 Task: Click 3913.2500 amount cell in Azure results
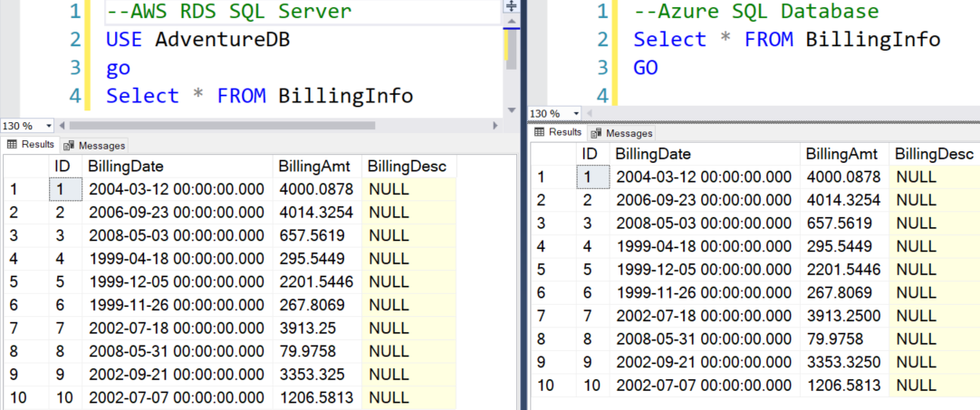click(845, 316)
